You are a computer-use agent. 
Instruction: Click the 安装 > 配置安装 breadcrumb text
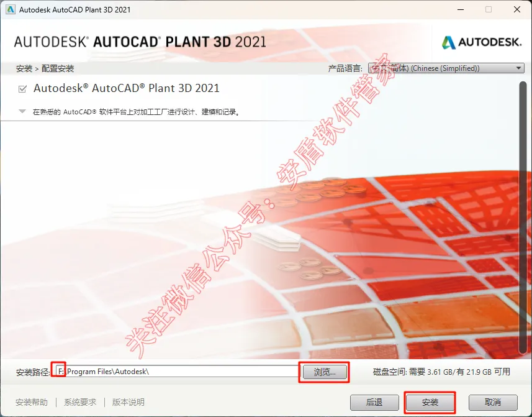(45, 68)
